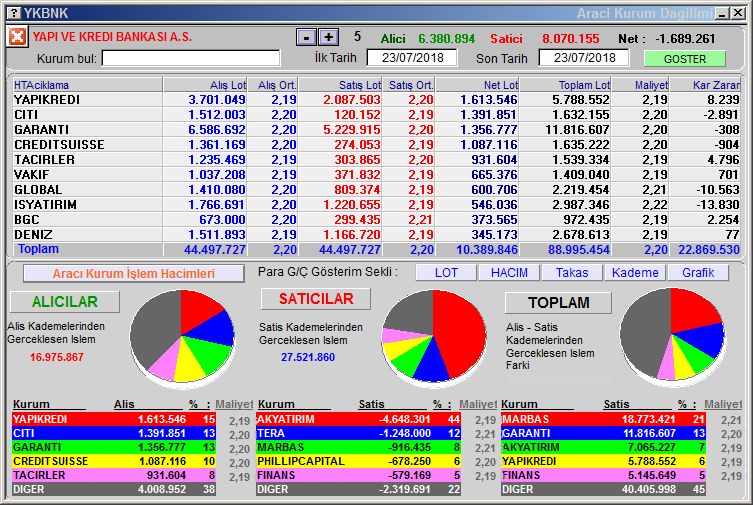
Task: Select the GLOBAL row
Action: [376, 190]
